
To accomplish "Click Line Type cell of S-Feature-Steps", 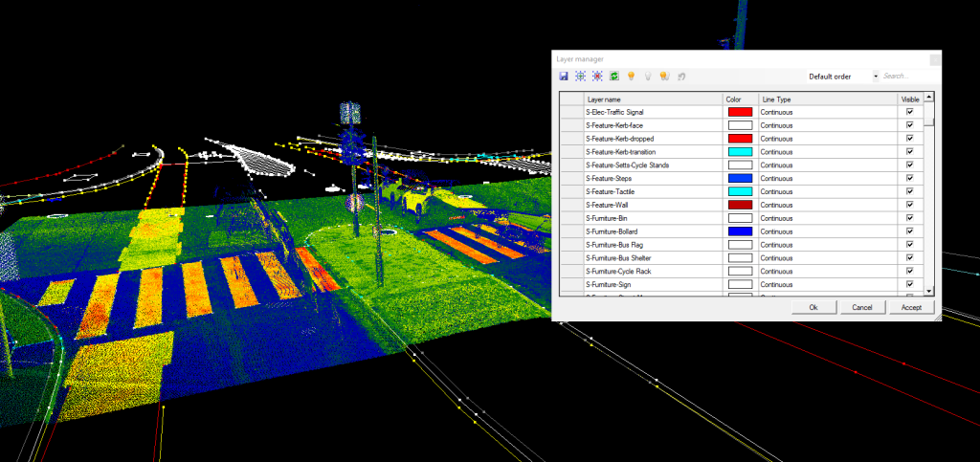I will [x=827, y=179].
